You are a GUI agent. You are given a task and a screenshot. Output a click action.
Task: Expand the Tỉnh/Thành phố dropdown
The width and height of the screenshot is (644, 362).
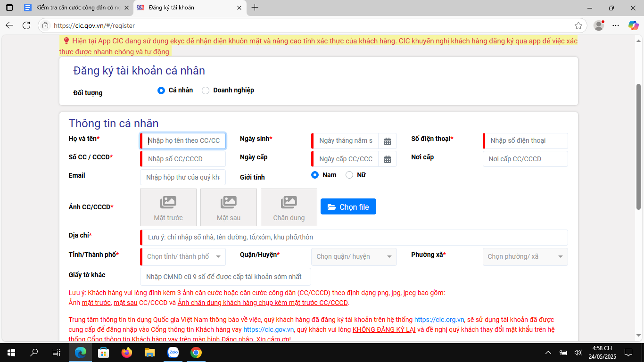click(x=183, y=257)
